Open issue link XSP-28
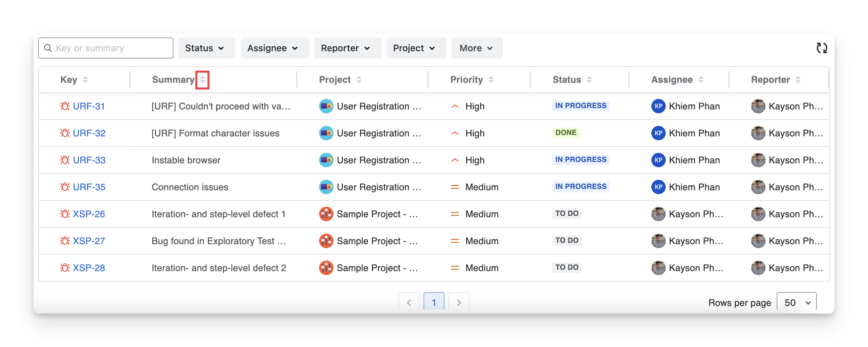Screen dimensions: 868x347 point(89,268)
